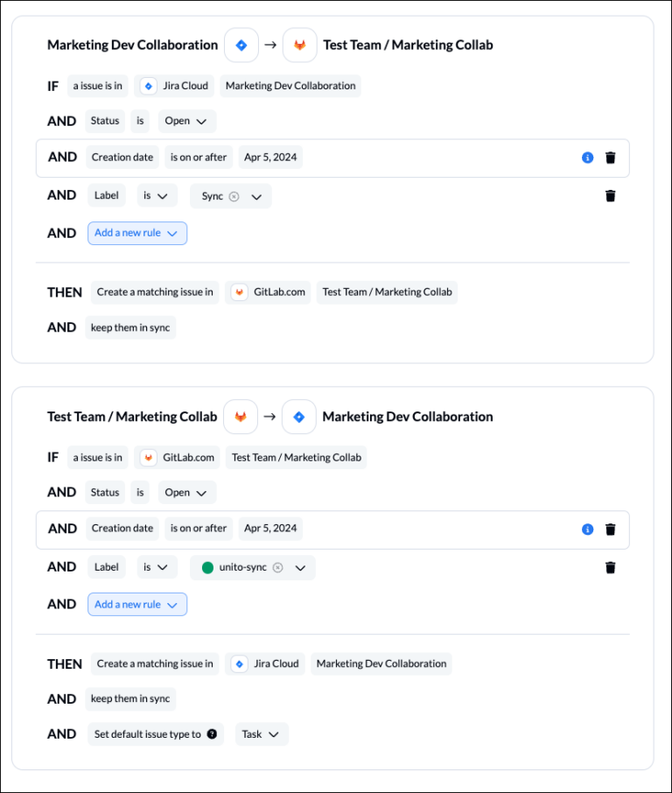The height and width of the screenshot is (793, 672).
Task: Open the Open status dropdown in the first flow
Action: [185, 121]
